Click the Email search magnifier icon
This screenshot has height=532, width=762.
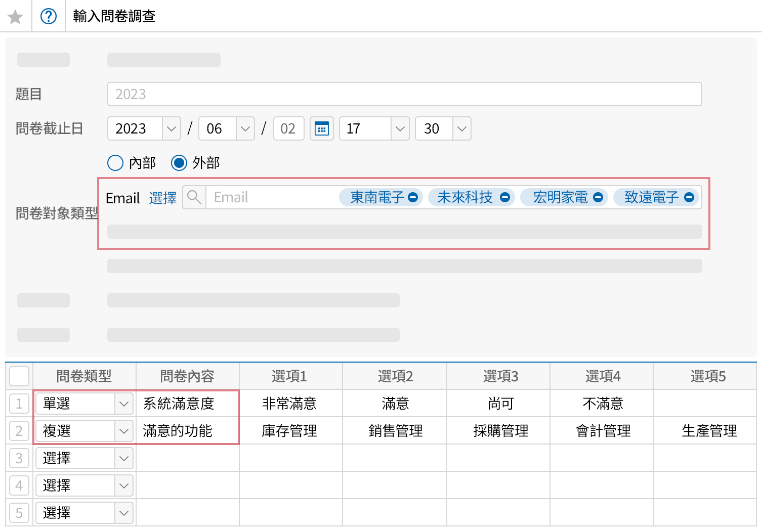click(194, 197)
